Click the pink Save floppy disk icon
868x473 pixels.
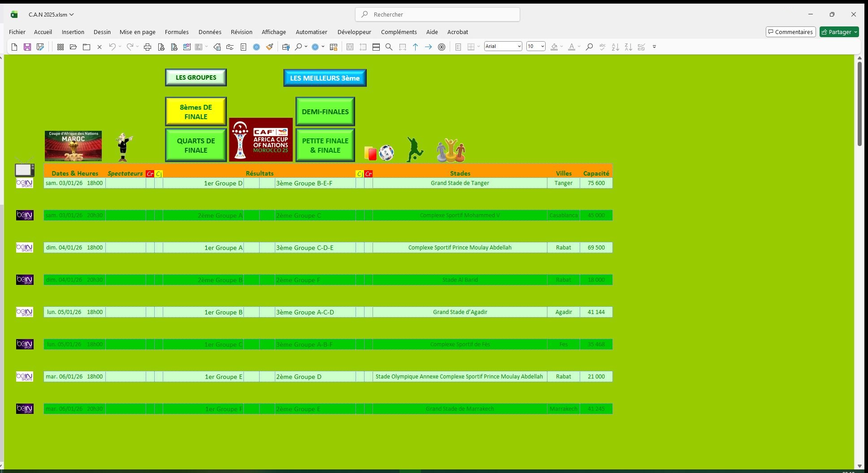pos(27,47)
